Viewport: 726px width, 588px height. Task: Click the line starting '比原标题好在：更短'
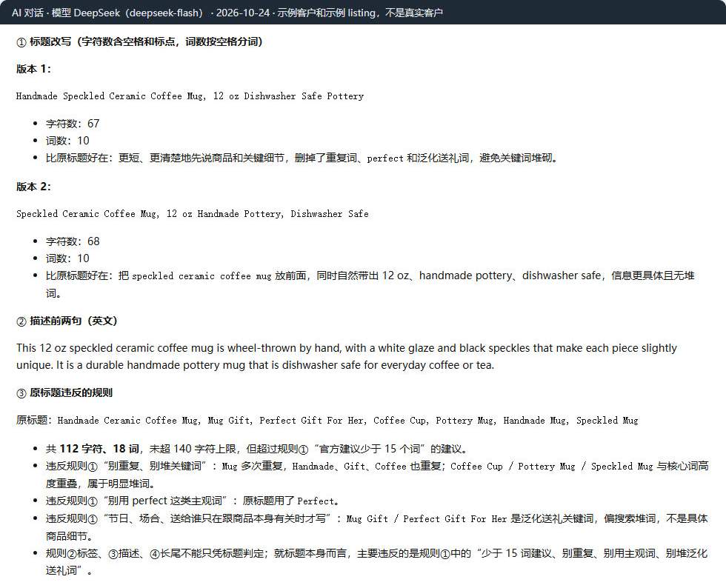[x=303, y=158]
